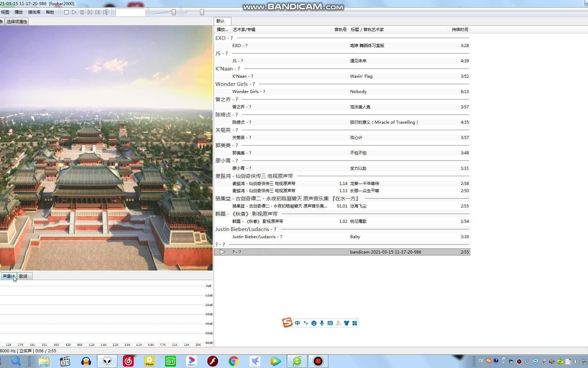Click the toolbar order box
588x368 pixels.
[x=130, y=12]
